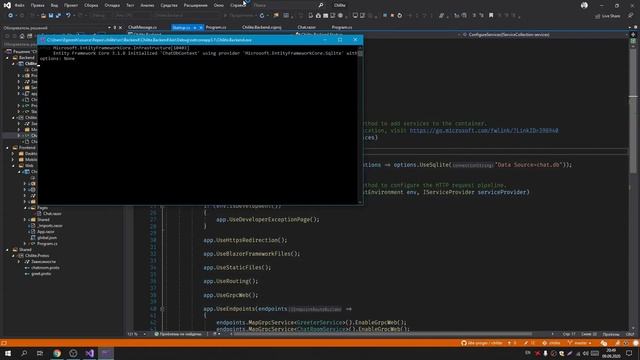Screen dimensions: 640x360
Task: Open the Окно menu
Action: pos(219,5)
